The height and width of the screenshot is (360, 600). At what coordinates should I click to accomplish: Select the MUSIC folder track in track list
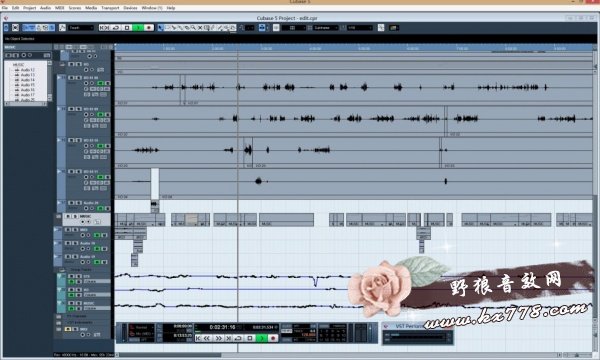tap(87, 219)
